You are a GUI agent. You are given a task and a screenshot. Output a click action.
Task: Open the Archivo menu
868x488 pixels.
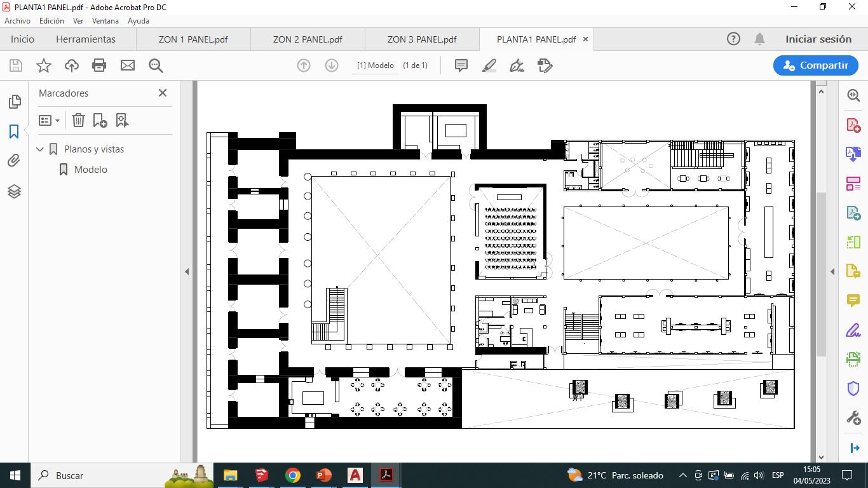[x=18, y=21]
